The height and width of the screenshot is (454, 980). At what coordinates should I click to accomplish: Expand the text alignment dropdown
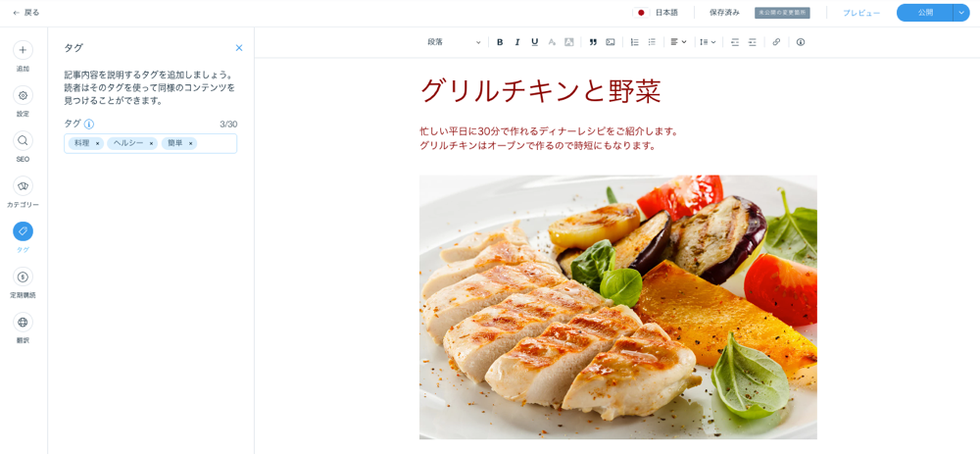[x=678, y=42]
